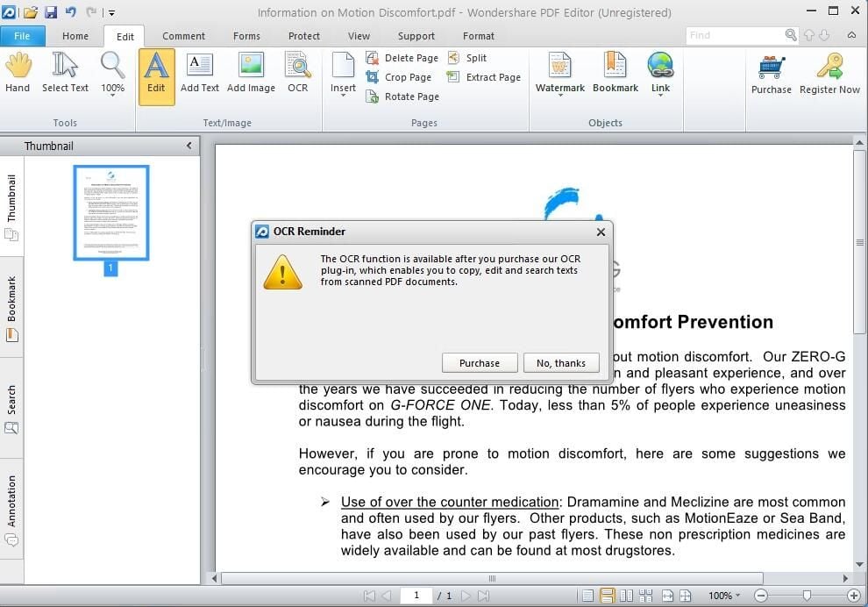This screenshot has width=868, height=607.
Task: Split the PDF document
Action: point(467,58)
